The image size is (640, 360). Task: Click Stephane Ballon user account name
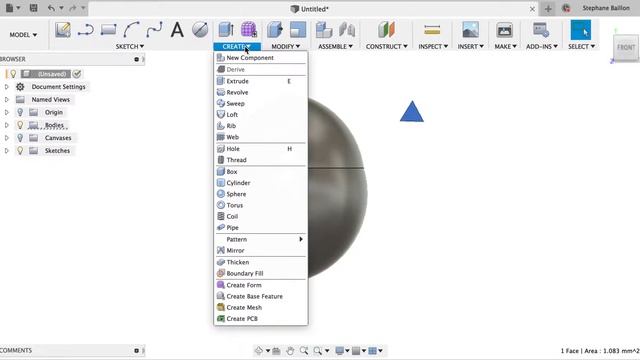[606, 8]
